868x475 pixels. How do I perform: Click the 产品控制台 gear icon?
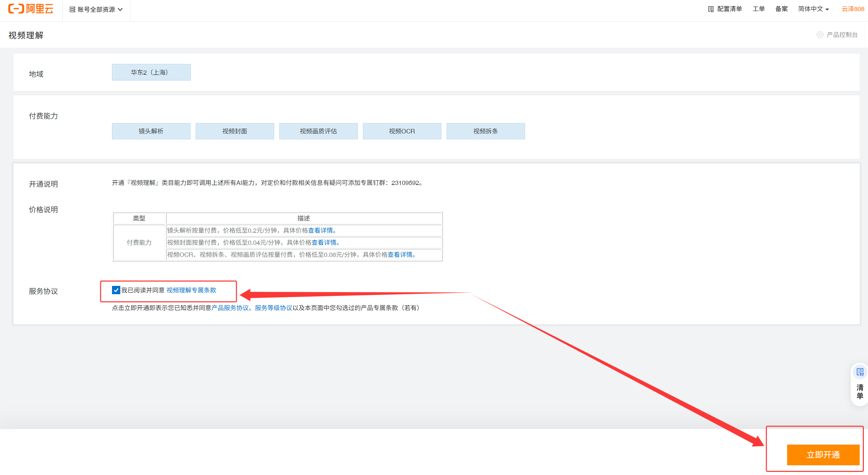point(820,35)
